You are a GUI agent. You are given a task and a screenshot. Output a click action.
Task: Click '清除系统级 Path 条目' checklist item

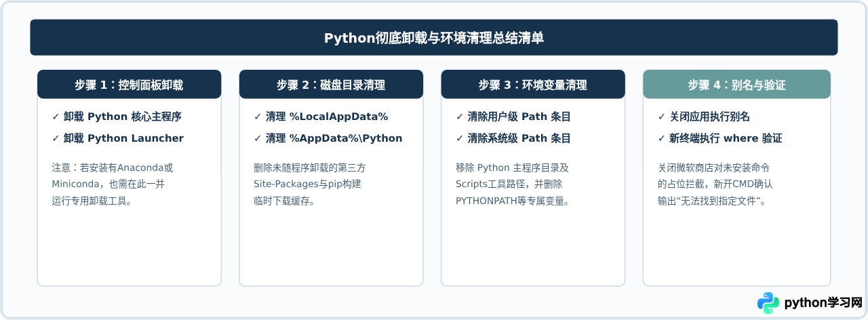point(513,138)
